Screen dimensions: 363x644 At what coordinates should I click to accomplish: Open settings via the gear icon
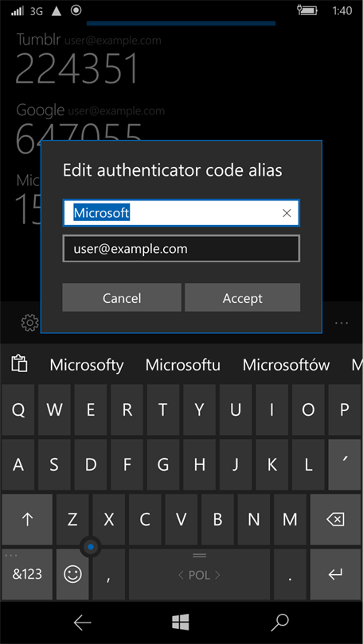[29, 323]
